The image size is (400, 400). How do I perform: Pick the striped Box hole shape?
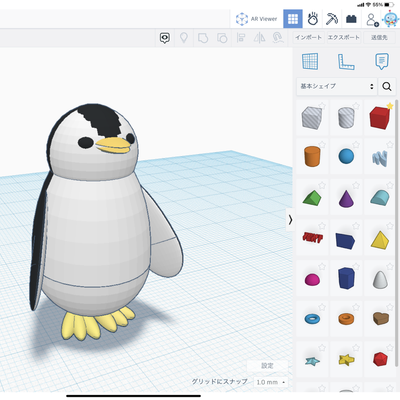(x=312, y=118)
